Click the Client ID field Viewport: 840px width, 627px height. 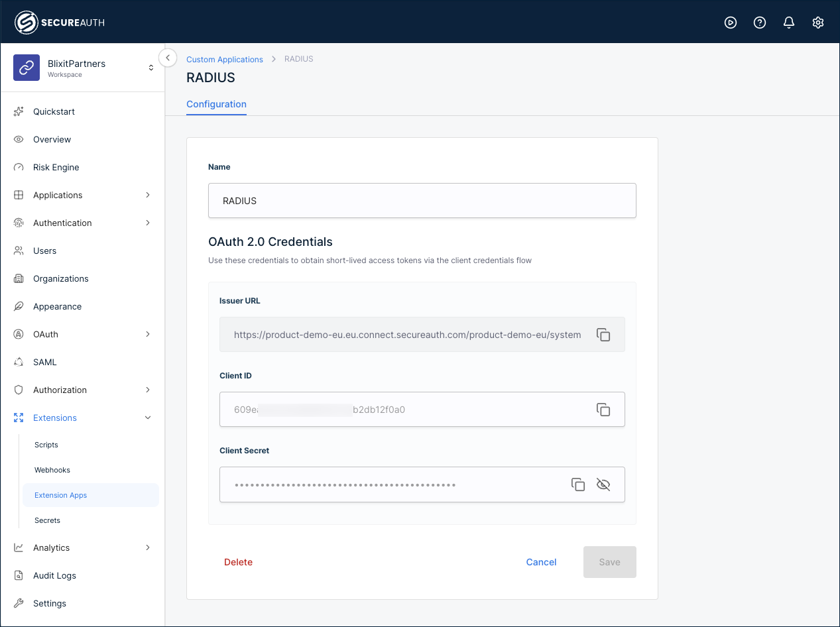tap(422, 409)
